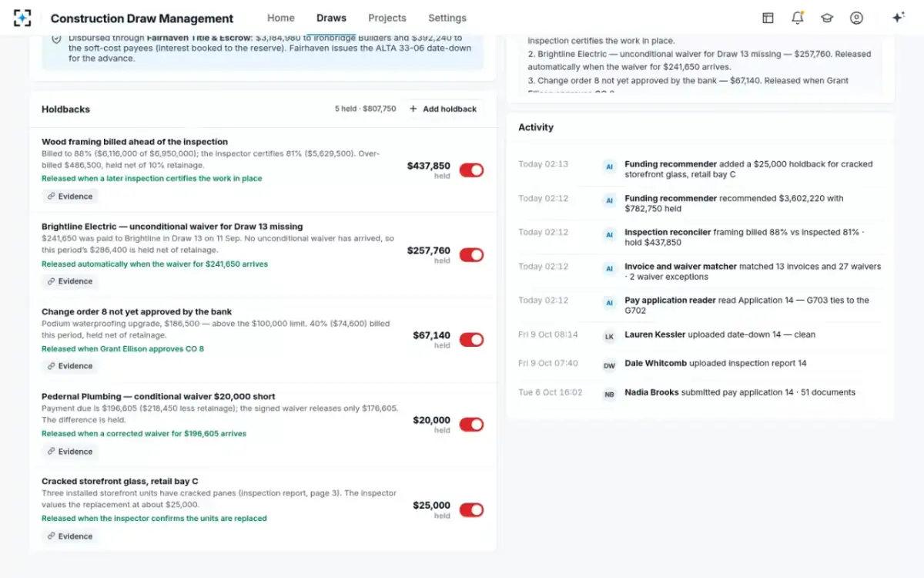Click the AI avatar beside Inspection reconciler

[609, 234]
